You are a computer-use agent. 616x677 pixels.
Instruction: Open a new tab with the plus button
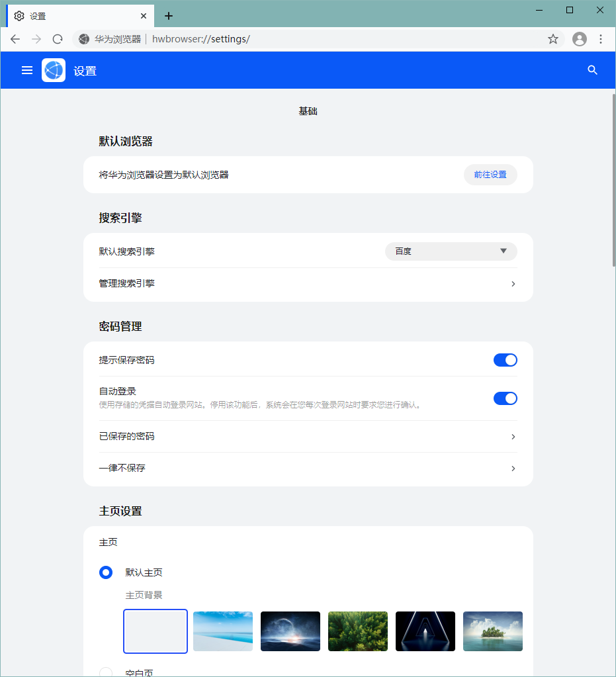(168, 15)
